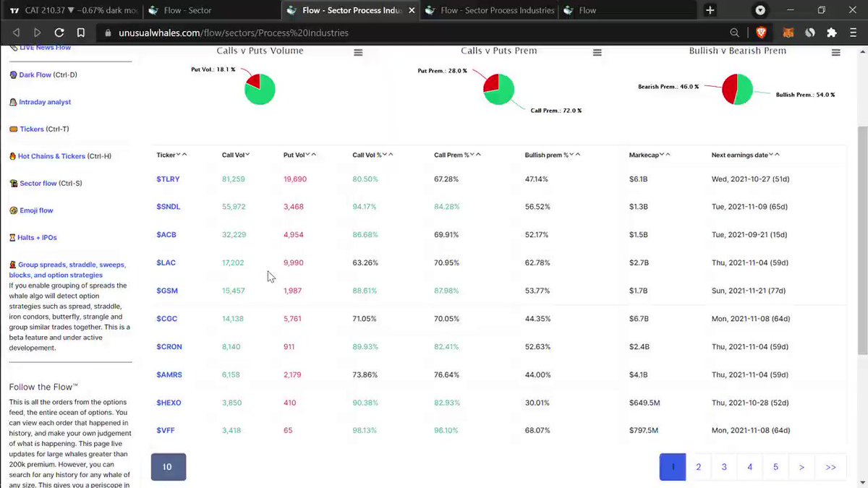The image size is (868, 488).
Task: Go back in browser history
Action: click(x=16, y=33)
